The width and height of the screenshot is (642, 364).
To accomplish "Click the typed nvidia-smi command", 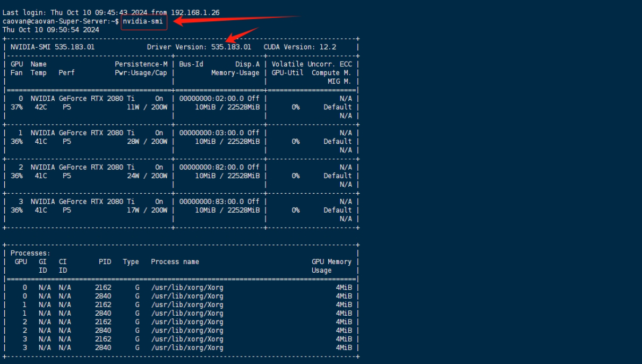I will coord(143,21).
